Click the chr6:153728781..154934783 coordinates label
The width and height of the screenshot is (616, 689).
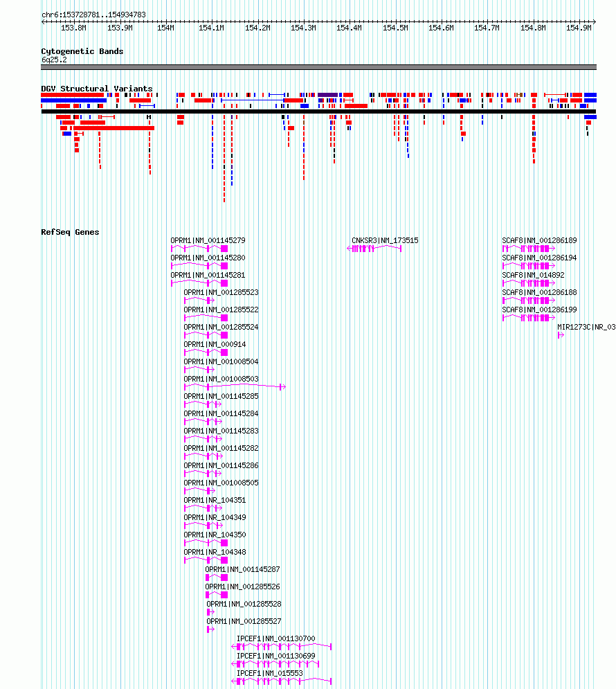pyautogui.click(x=93, y=15)
